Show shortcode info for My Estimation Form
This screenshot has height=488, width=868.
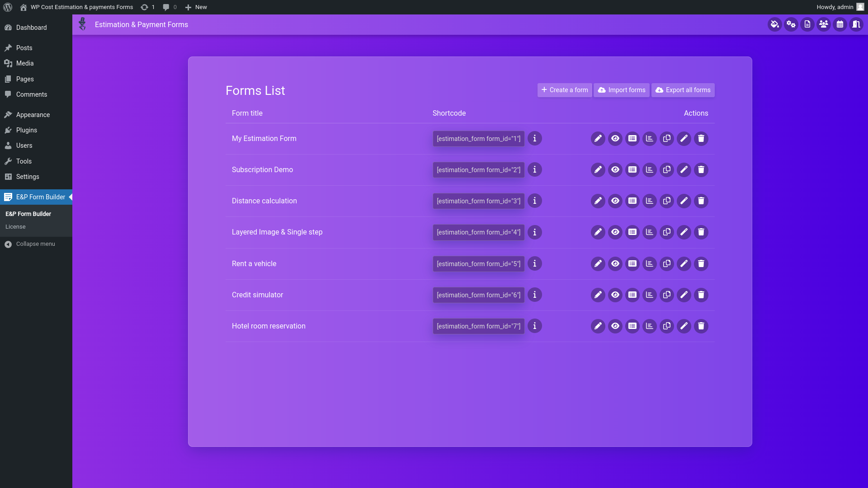(x=535, y=139)
